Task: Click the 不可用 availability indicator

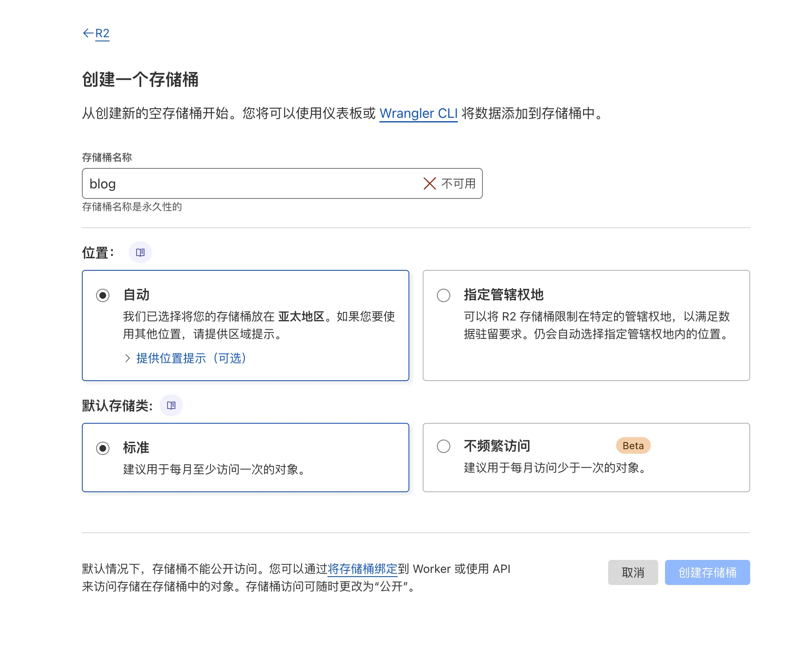Action: pos(458,183)
